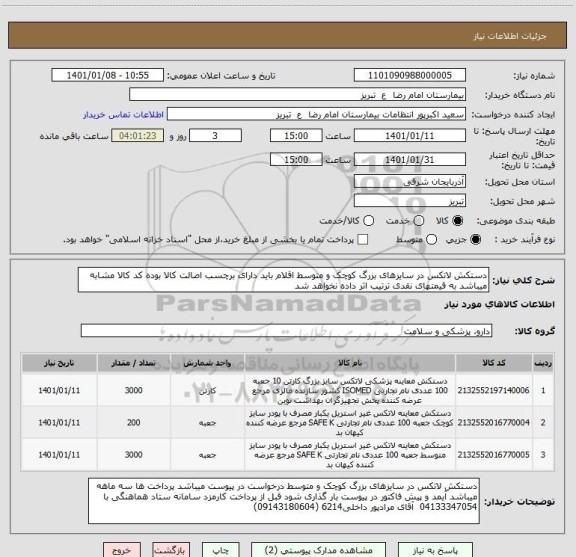This screenshot has height=557, width=576.
Task: Click the medium size SAFE K glove name, row 3
Action: coord(350,454)
